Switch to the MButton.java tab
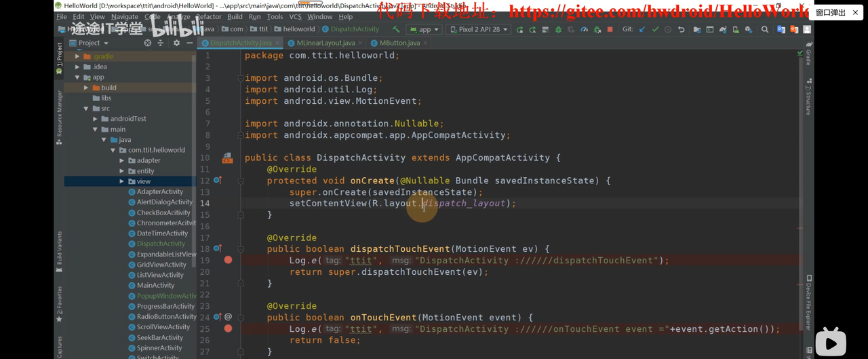The image size is (868, 359). [399, 43]
